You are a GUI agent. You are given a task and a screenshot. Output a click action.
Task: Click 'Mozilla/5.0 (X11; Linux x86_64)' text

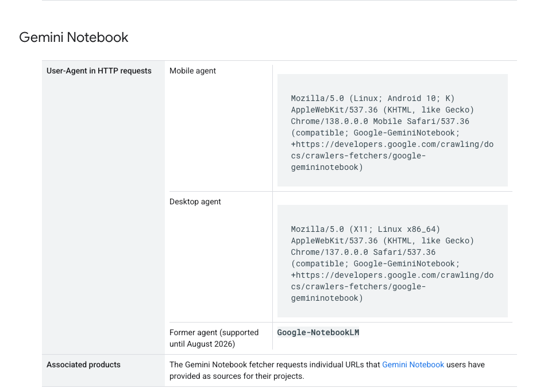[x=365, y=229]
